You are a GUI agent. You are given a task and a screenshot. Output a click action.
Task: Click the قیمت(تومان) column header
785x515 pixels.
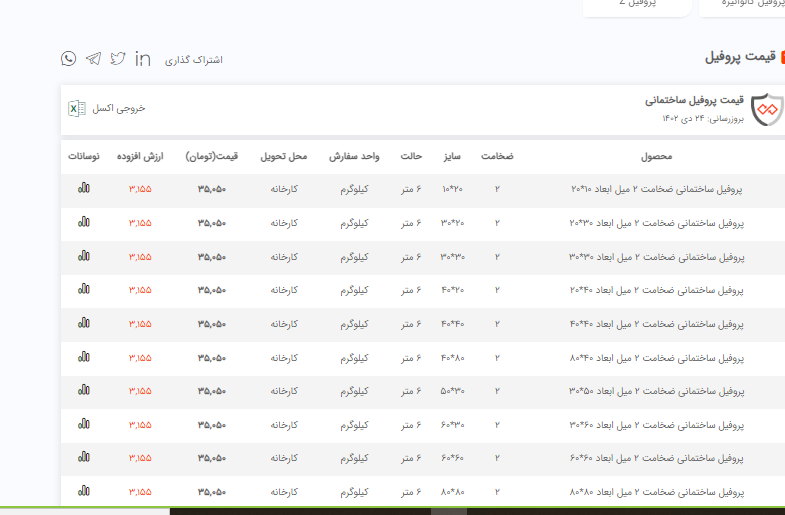pyautogui.click(x=211, y=157)
